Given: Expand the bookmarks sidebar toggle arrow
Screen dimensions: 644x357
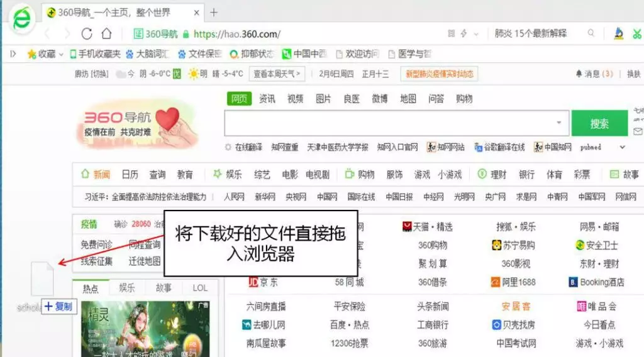Looking at the screenshot, I should [x=13, y=54].
